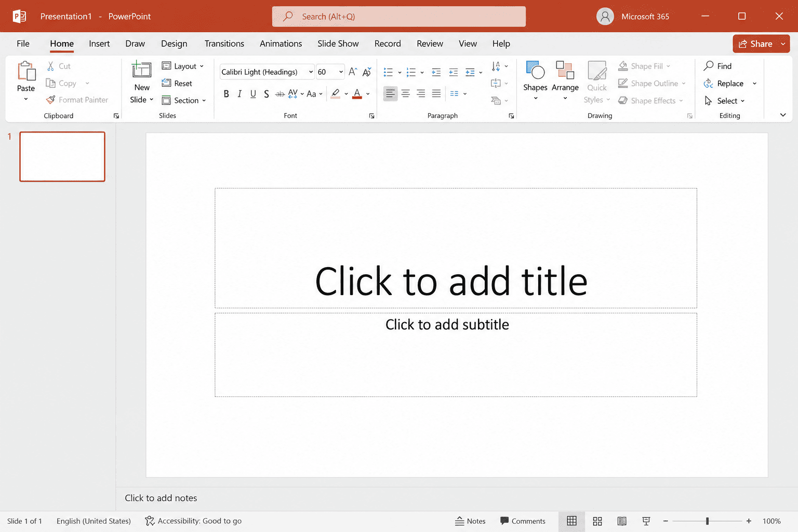Viewport: 798px width, 532px height.
Task: Switch to Slide Sorter view
Action: (597, 521)
